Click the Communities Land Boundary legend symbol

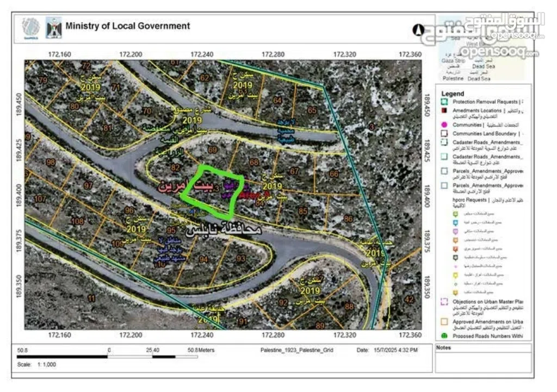pos(444,133)
